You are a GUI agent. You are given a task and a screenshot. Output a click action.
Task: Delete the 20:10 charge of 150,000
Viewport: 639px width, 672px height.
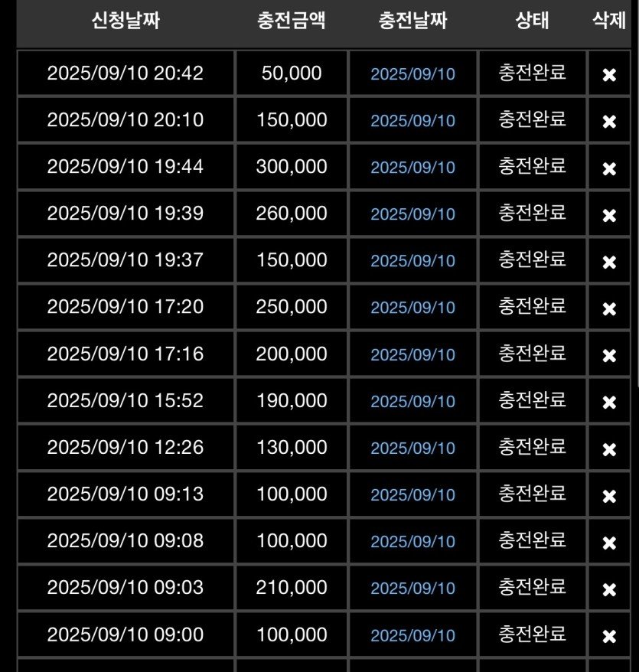click(609, 122)
